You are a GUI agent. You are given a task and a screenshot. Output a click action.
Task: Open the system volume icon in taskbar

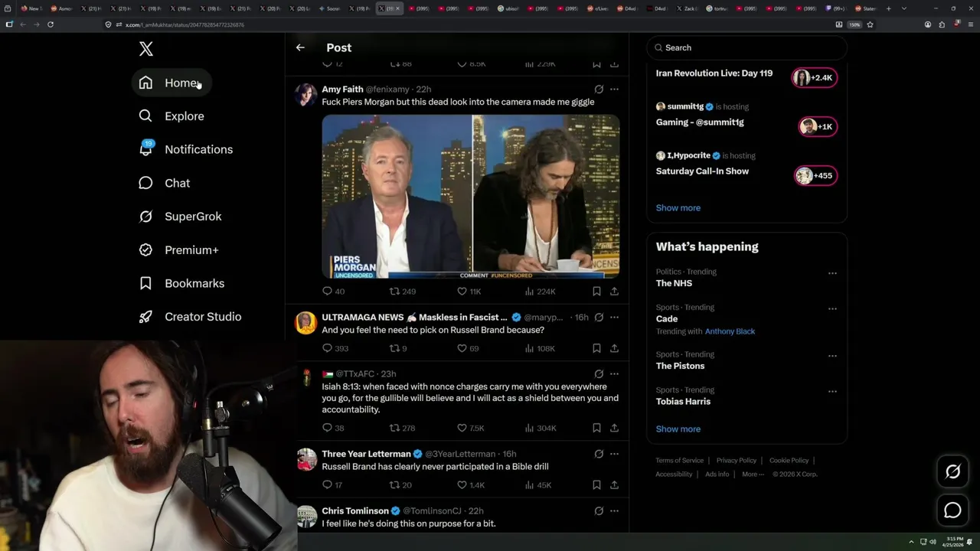(x=933, y=542)
